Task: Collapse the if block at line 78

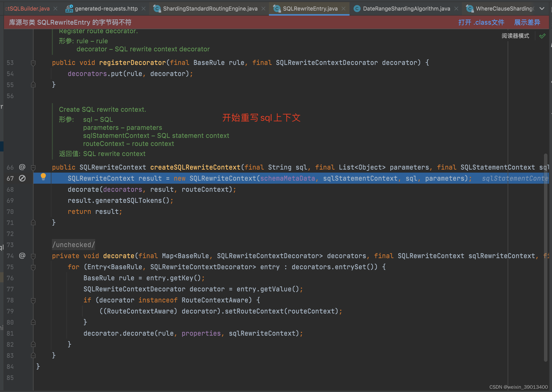Action: point(33,300)
